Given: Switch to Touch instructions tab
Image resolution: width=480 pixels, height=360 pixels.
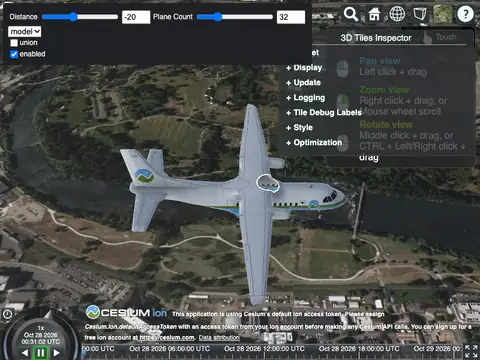Looking at the screenshot, I should (440, 37).
